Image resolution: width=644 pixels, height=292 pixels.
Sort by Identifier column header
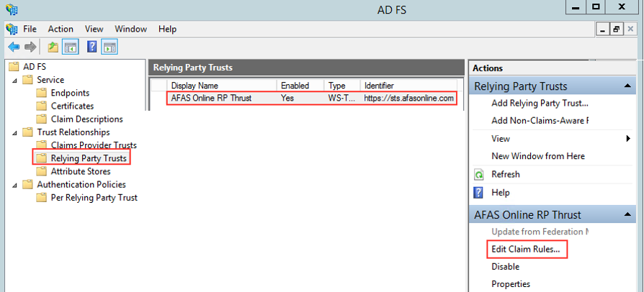(409, 86)
